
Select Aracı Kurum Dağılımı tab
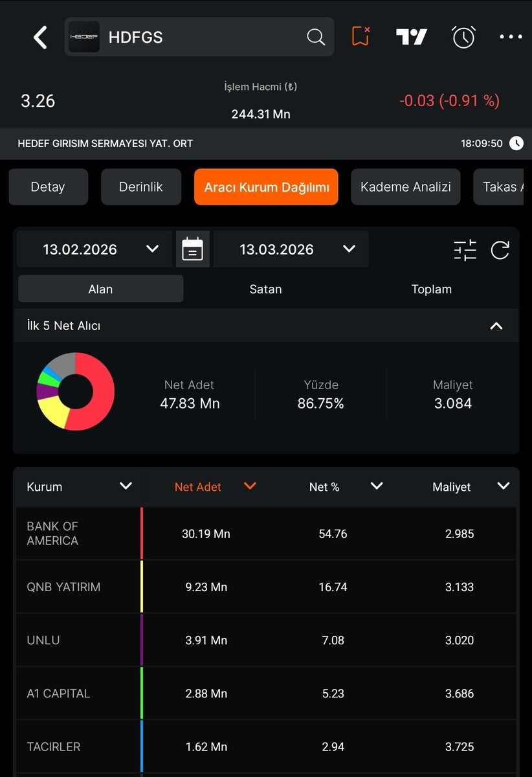[x=266, y=187]
